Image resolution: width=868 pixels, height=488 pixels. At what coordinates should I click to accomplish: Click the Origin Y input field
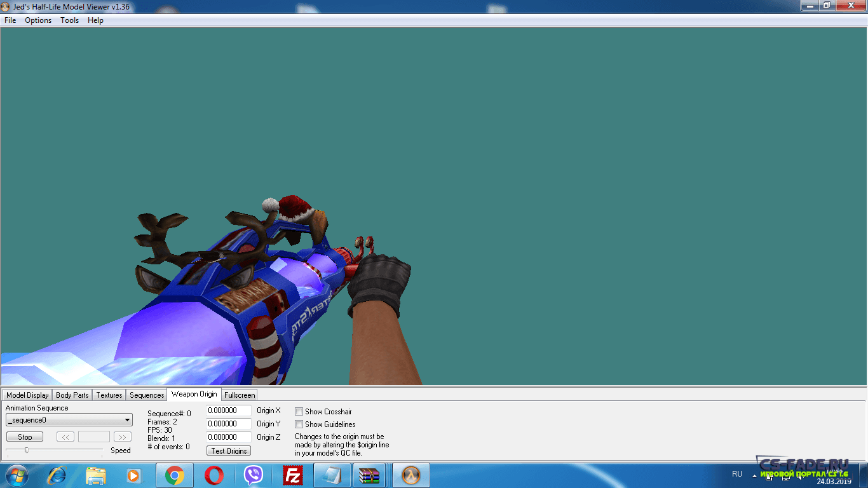click(x=229, y=424)
